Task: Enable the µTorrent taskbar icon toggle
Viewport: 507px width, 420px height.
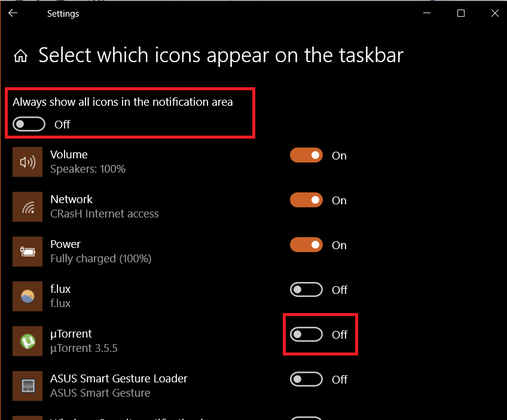Action: [306, 335]
